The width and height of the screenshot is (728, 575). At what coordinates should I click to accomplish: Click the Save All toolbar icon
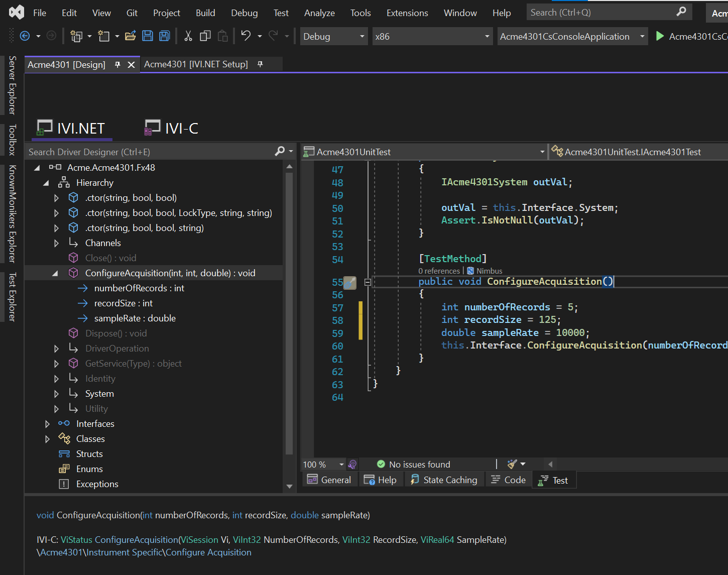(x=164, y=36)
